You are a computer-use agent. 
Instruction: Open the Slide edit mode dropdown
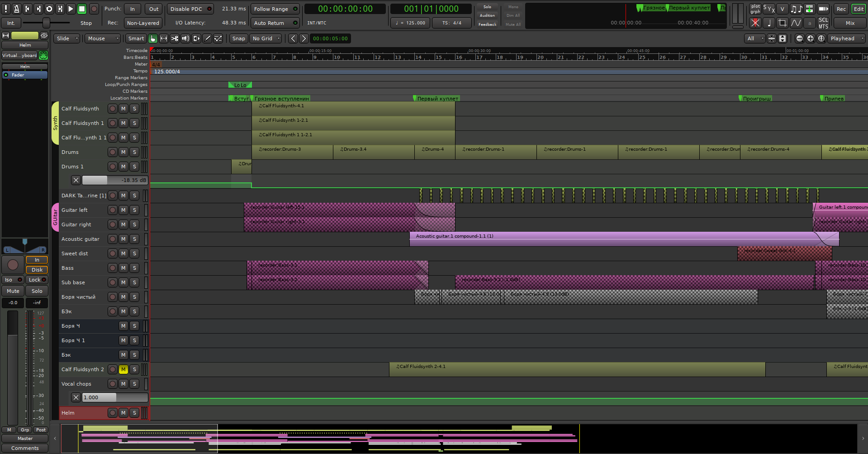(66, 38)
